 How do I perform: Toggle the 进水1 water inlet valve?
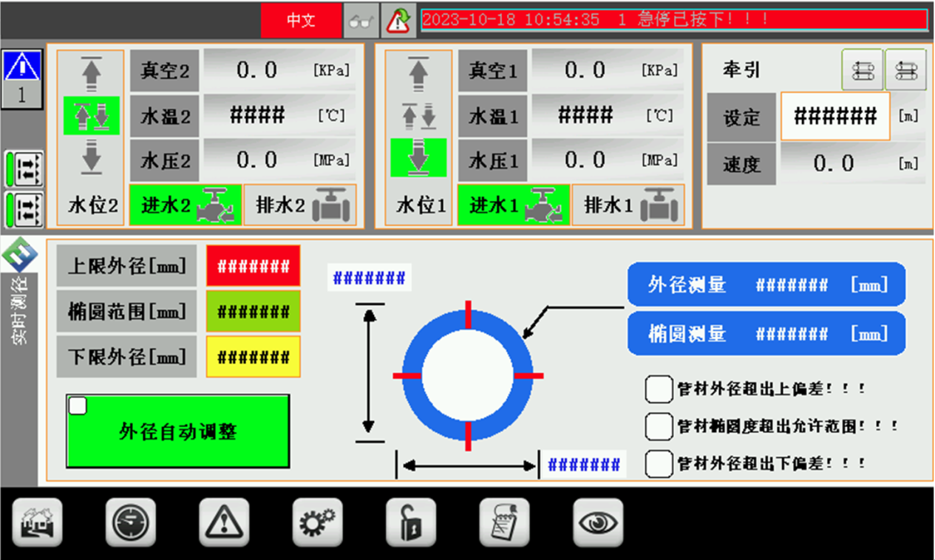click(x=513, y=205)
